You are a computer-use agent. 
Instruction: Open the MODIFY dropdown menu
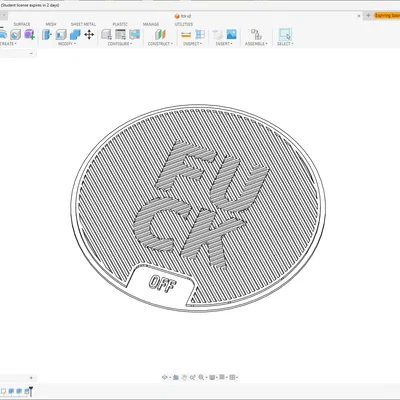point(67,44)
